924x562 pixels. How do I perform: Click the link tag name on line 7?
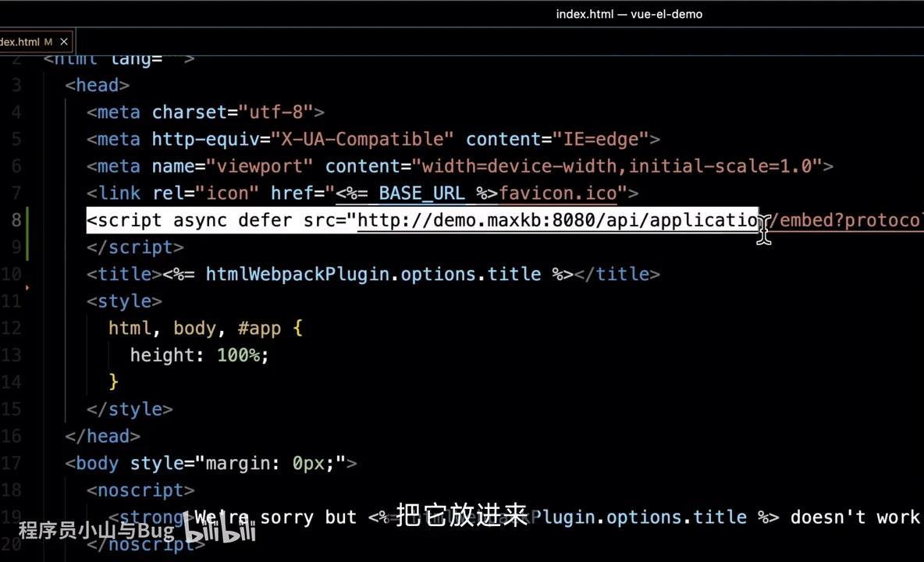tap(119, 194)
